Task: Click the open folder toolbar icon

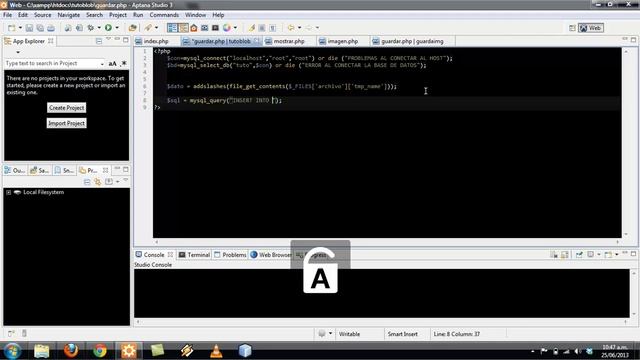Action: [132, 28]
